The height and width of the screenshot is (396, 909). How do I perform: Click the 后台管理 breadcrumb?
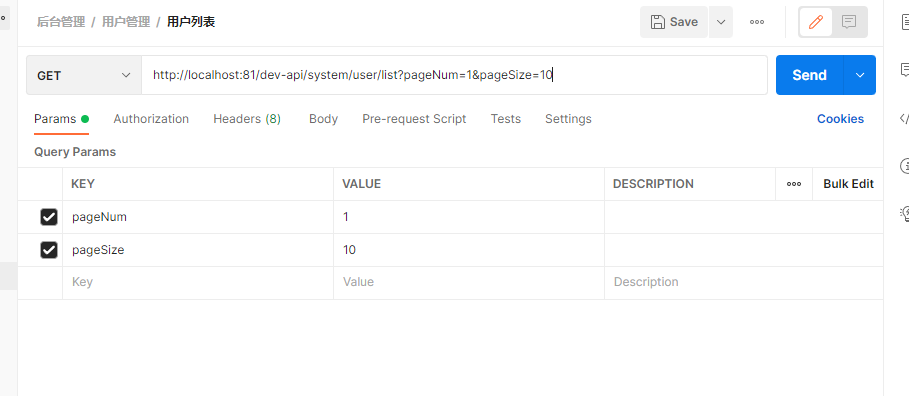coord(61,22)
